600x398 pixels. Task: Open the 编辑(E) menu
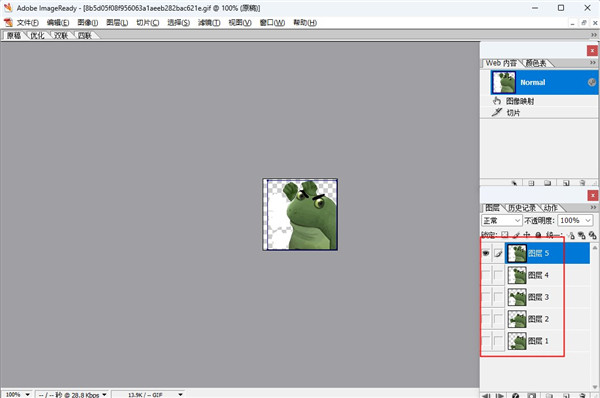click(58, 23)
